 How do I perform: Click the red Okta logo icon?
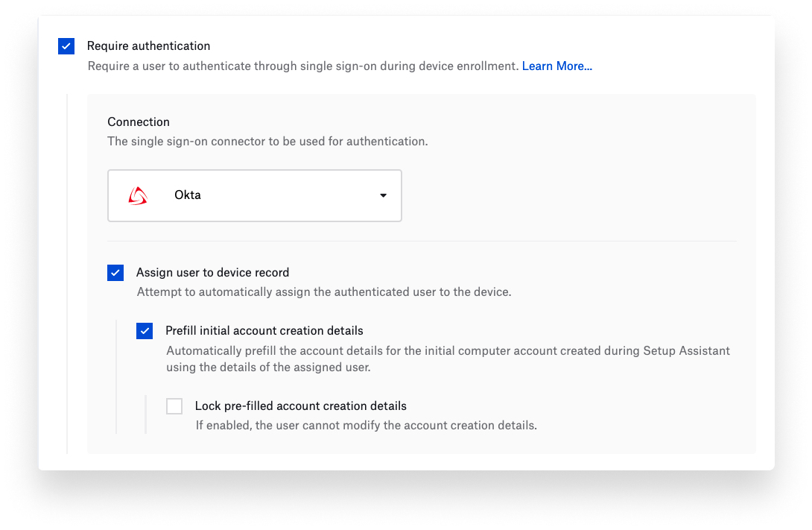point(138,195)
